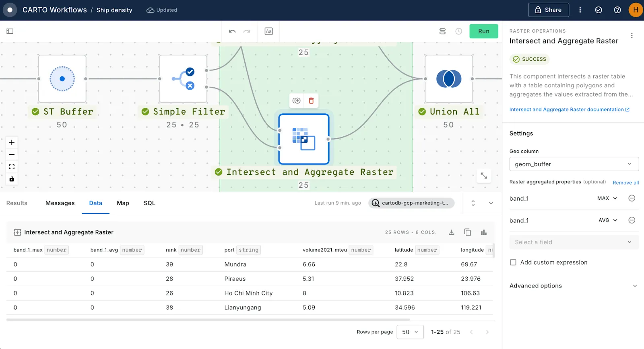Screen dimensions: 644x349
Task: Click the undo arrow icon
Action: coord(232,31)
